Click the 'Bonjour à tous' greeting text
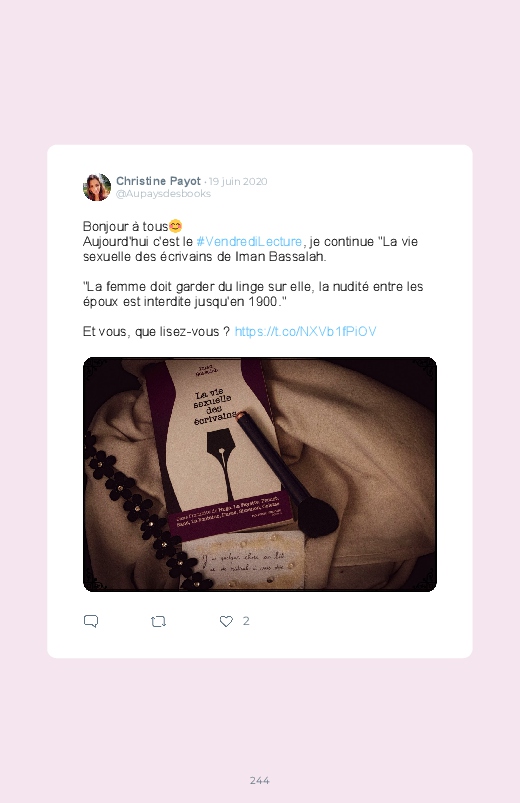520x803 pixels. coord(126,226)
